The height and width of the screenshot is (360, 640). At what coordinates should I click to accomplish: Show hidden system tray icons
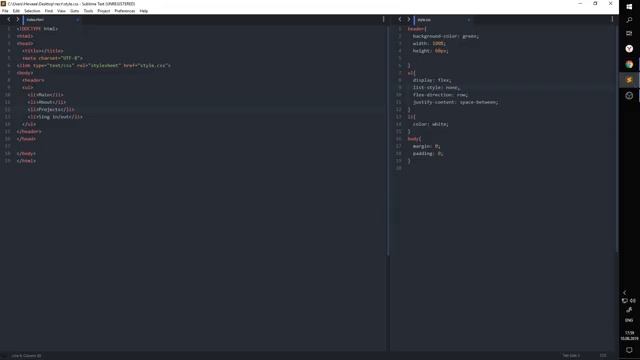[x=624, y=292]
